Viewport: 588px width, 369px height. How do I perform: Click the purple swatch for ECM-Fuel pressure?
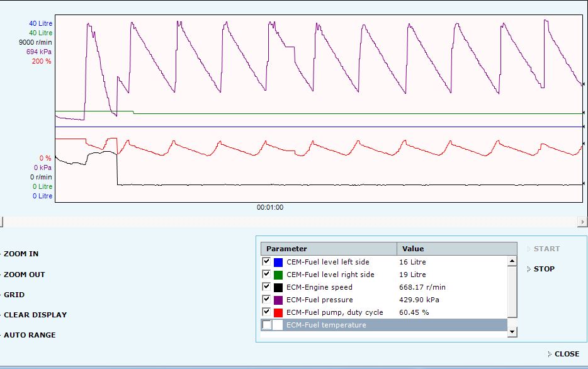pyautogui.click(x=277, y=299)
